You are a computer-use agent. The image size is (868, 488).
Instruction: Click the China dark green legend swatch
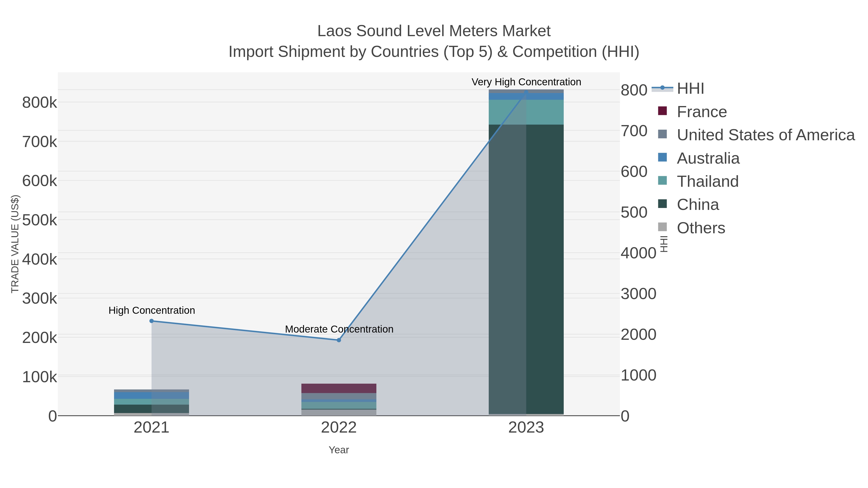tap(662, 204)
